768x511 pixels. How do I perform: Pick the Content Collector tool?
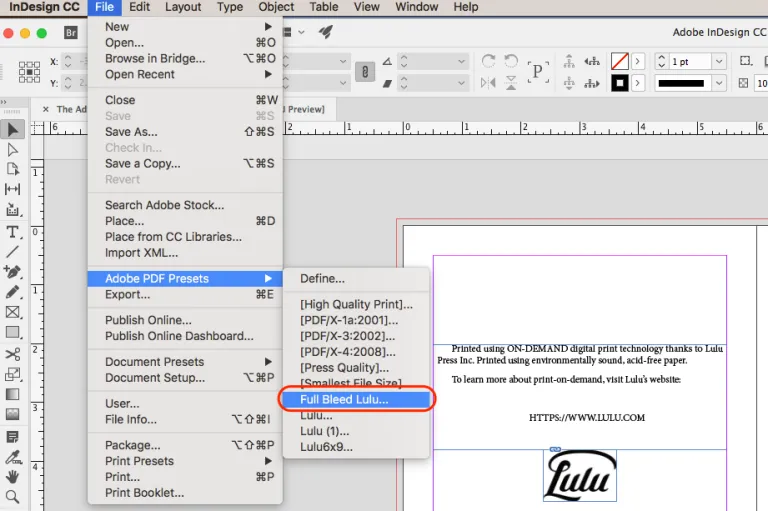(13, 210)
